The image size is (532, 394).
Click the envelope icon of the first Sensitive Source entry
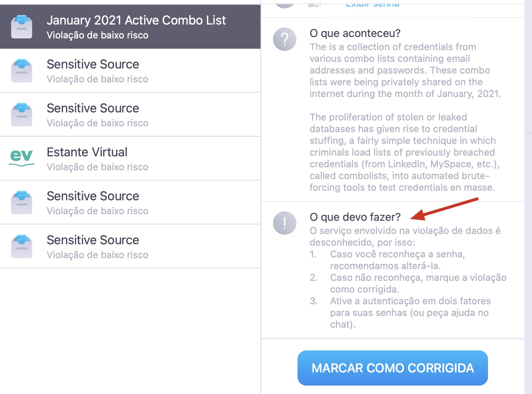22,70
